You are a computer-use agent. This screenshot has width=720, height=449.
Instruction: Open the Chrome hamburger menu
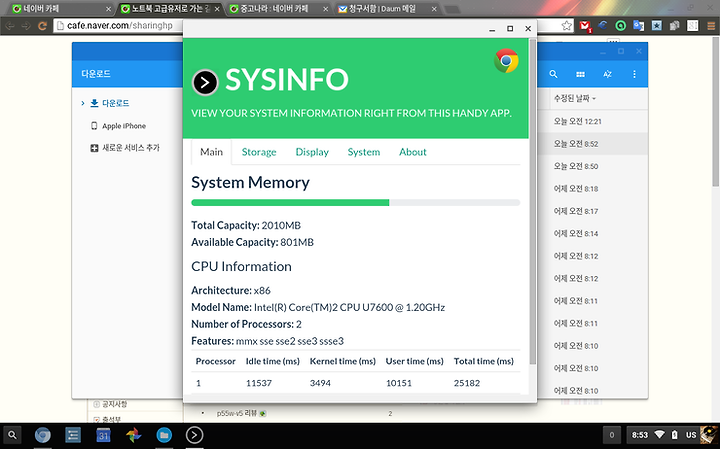point(710,26)
